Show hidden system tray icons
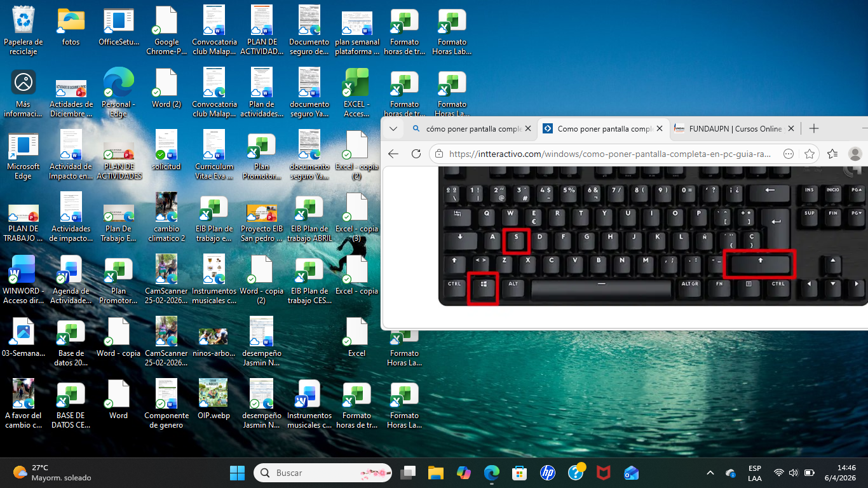The image size is (868, 488). (710, 473)
